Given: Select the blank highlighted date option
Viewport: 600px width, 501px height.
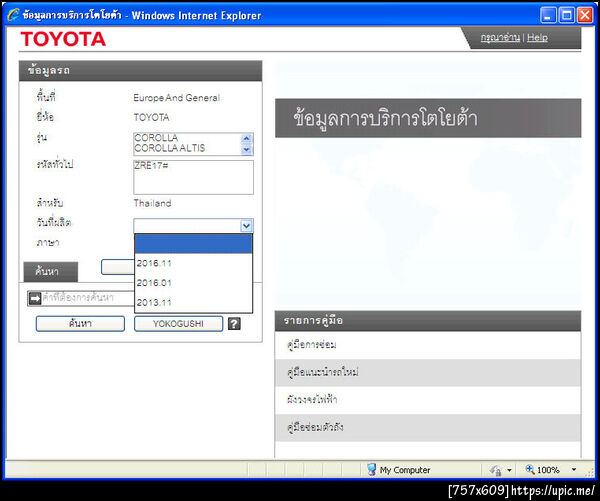Looking at the screenshot, I should [x=193, y=244].
